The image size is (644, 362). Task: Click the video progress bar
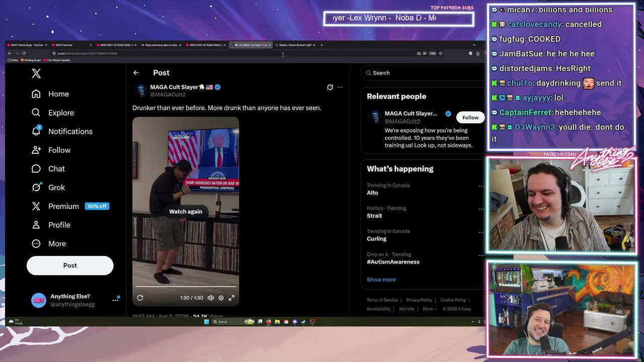pyautogui.click(x=186, y=287)
